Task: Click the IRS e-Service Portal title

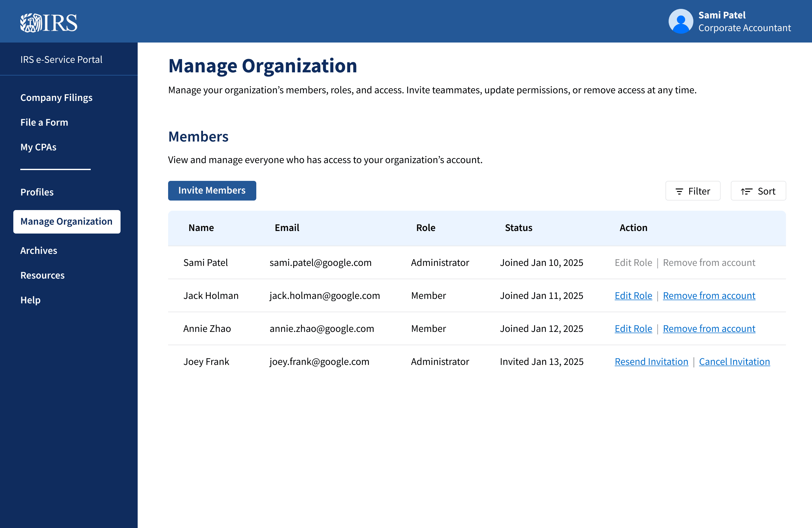Action: [x=62, y=59]
